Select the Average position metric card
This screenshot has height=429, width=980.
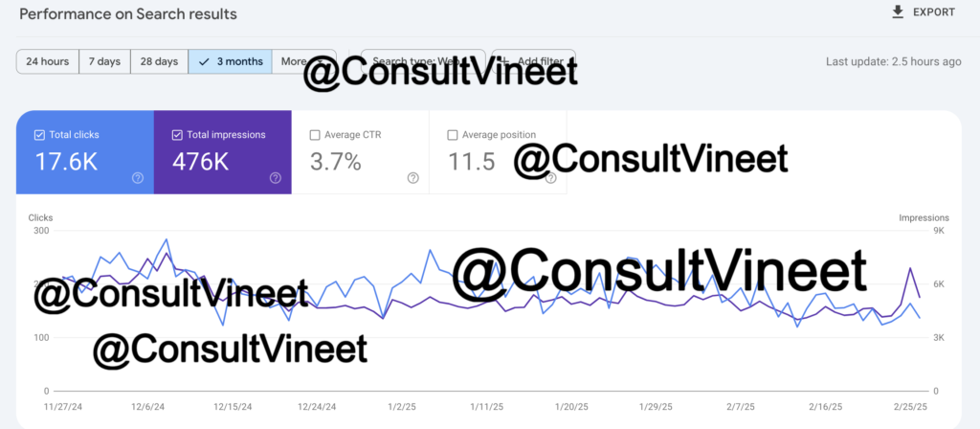(x=498, y=152)
